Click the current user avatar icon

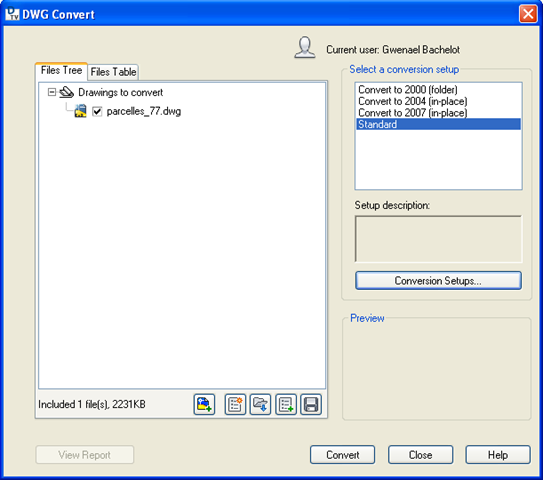click(x=305, y=47)
